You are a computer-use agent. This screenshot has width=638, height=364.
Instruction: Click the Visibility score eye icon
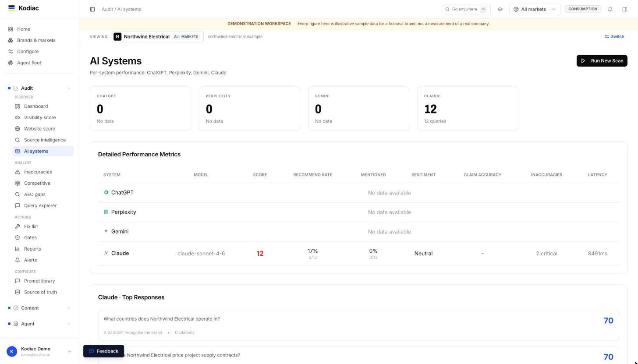point(18,118)
